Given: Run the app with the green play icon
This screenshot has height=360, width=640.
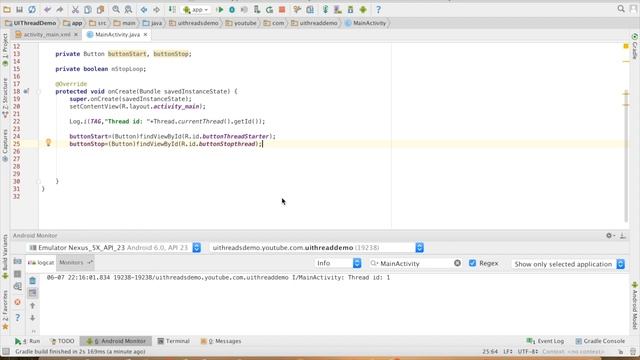Looking at the screenshot, I should point(220,9).
